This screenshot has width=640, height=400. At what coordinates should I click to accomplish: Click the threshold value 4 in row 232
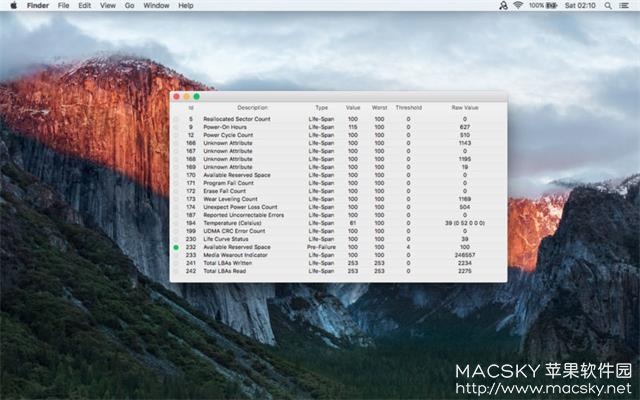coord(408,247)
